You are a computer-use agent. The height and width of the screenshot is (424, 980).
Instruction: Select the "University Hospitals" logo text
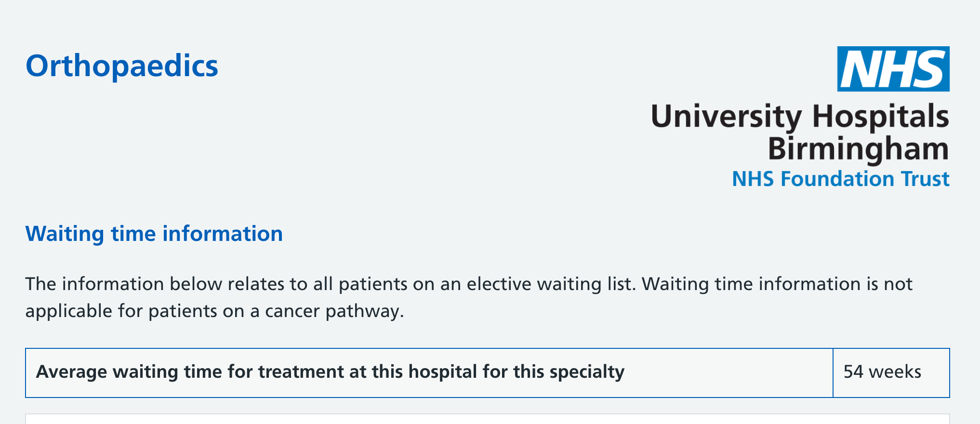[799, 117]
